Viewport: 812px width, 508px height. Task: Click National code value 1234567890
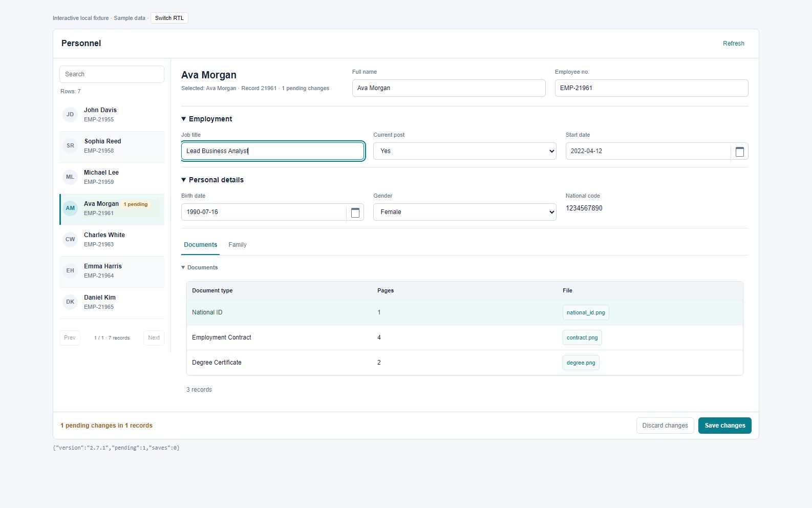point(584,208)
